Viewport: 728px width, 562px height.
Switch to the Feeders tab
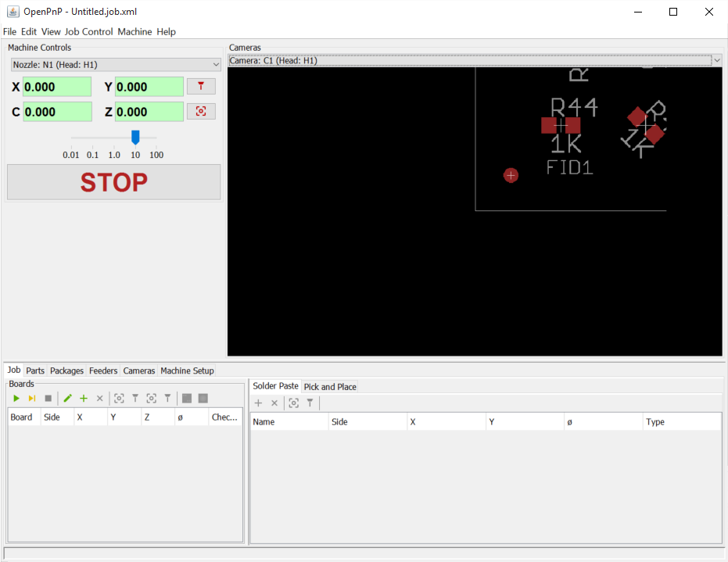coord(103,370)
